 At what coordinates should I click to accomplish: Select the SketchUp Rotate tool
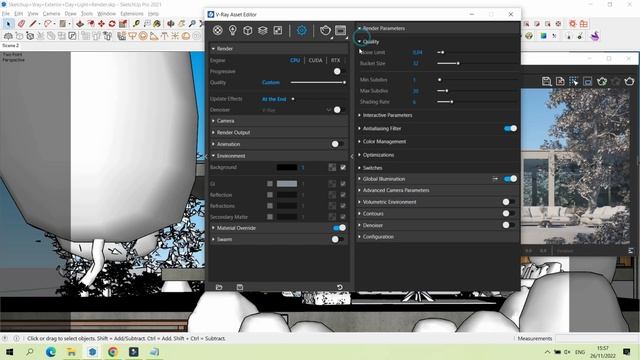(112, 24)
